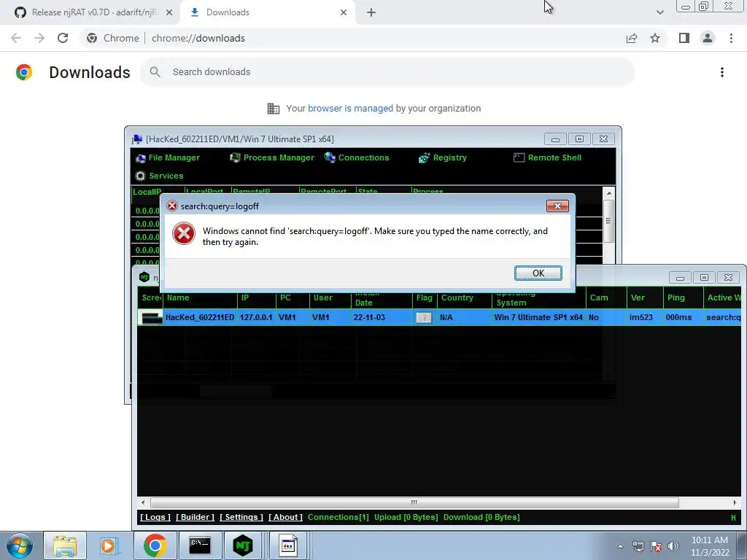Focus the chrome://downloads address bar

click(x=198, y=38)
